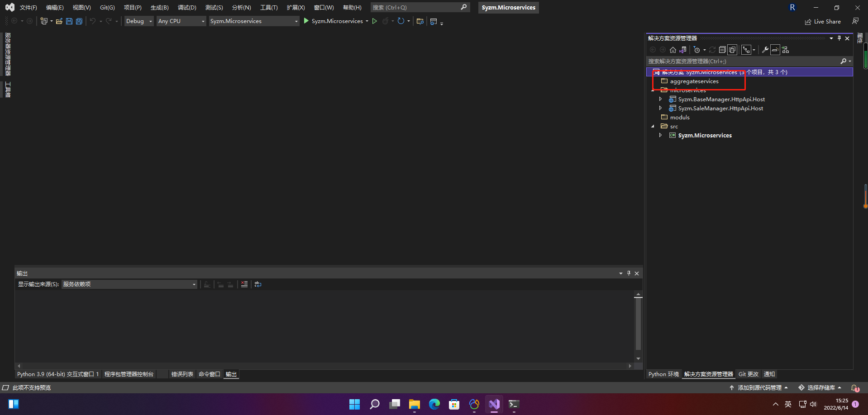Toggle auto-hide pin on Output panel
Image resolution: width=868 pixels, height=415 pixels.
[629, 273]
